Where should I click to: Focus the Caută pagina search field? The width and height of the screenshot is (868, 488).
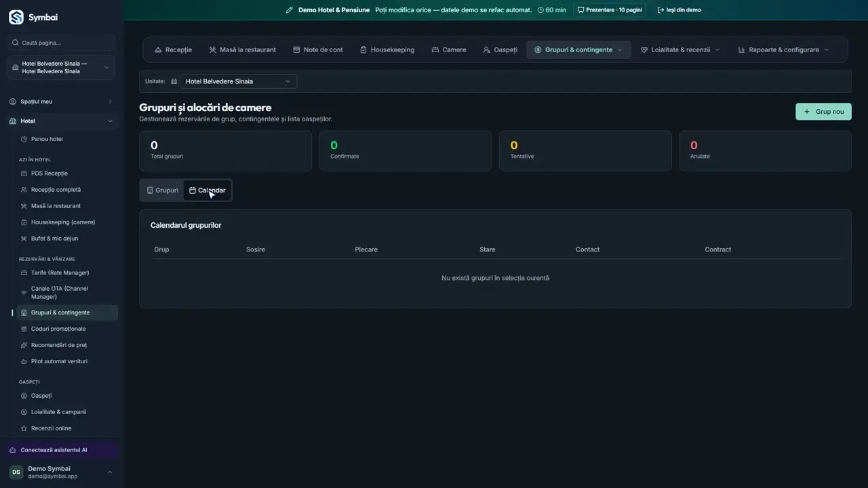[x=61, y=43]
